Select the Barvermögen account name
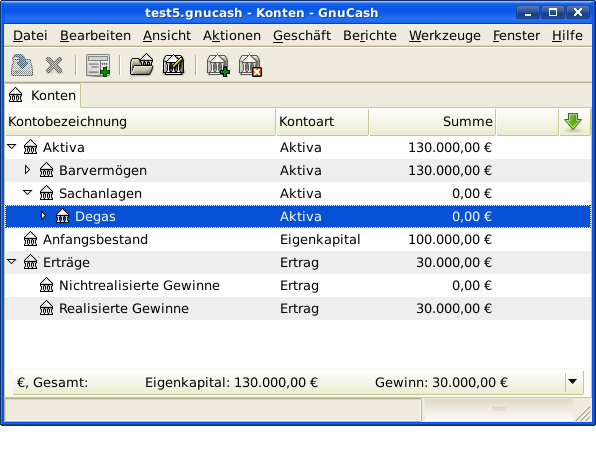Image resolution: width=596 pixels, height=468 pixels. pos(103,170)
